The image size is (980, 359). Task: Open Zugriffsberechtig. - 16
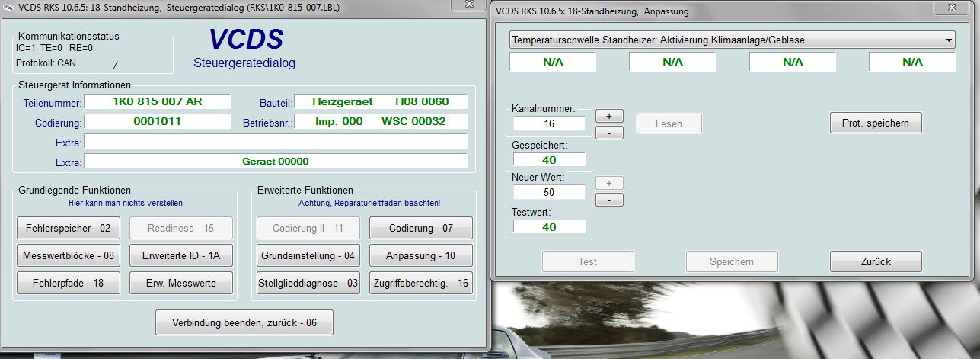pos(421,283)
